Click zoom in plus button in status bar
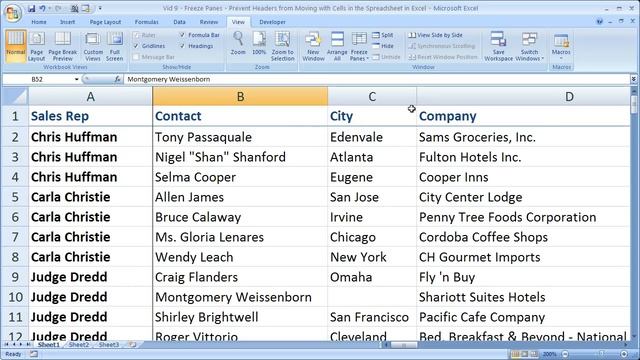Screen dimensions: 640x360 [624, 354]
